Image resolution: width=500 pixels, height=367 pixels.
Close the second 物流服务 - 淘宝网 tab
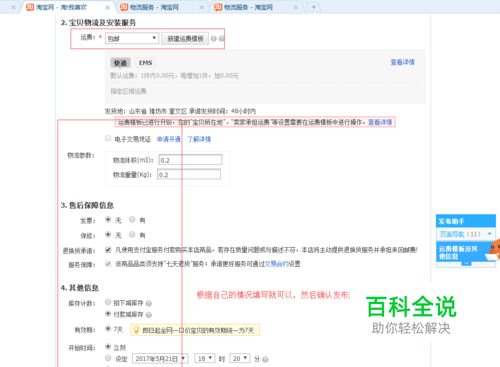(x=296, y=7)
